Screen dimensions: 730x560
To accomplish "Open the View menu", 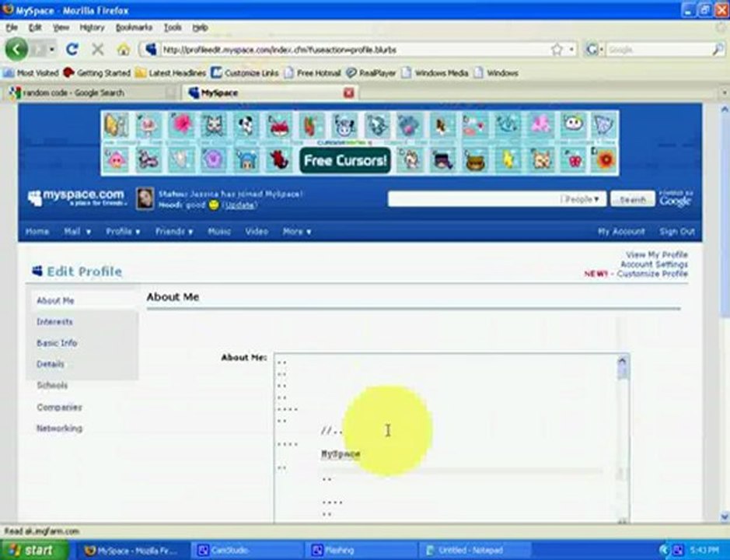I will pyautogui.click(x=61, y=27).
